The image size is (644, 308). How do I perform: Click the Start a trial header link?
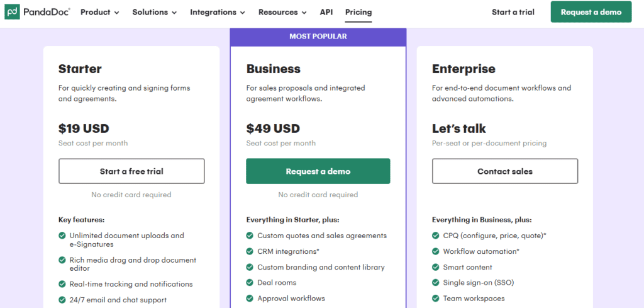pyautogui.click(x=512, y=12)
